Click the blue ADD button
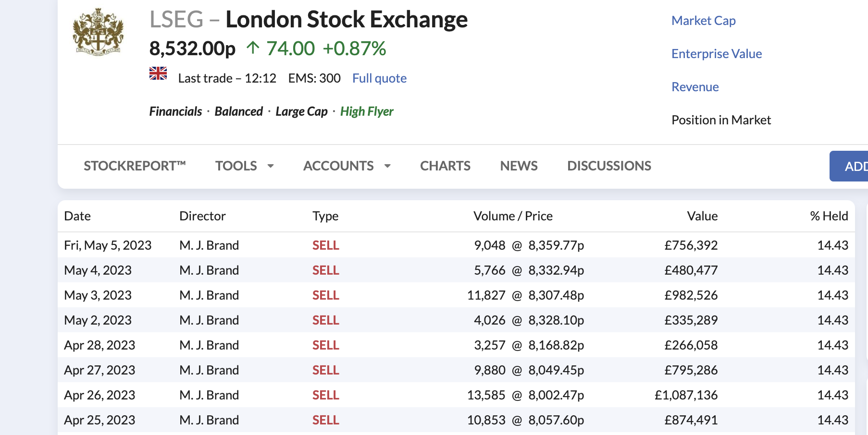The width and height of the screenshot is (868, 435). (849, 166)
